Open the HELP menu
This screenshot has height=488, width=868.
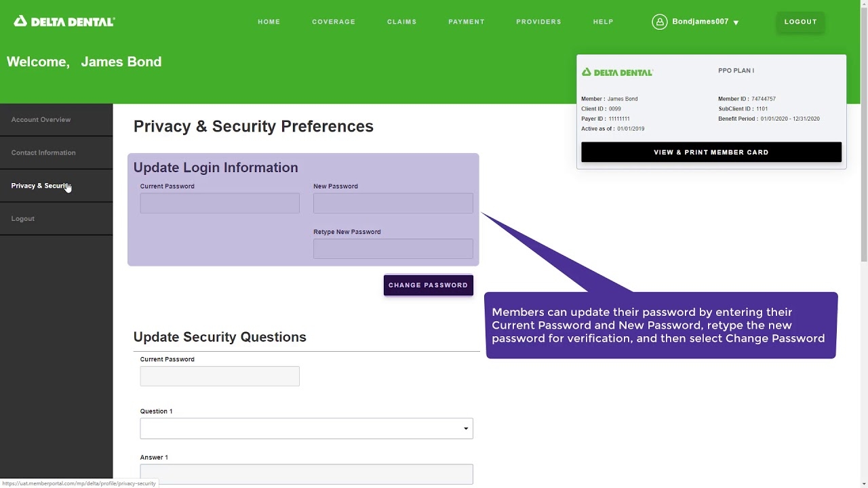tap(603, 22)
